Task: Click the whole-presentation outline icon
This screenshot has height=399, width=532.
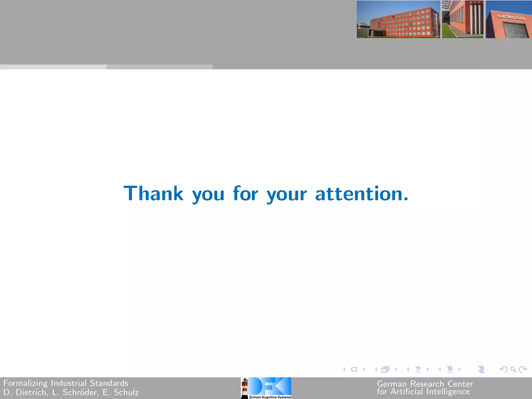Action: 481,369
